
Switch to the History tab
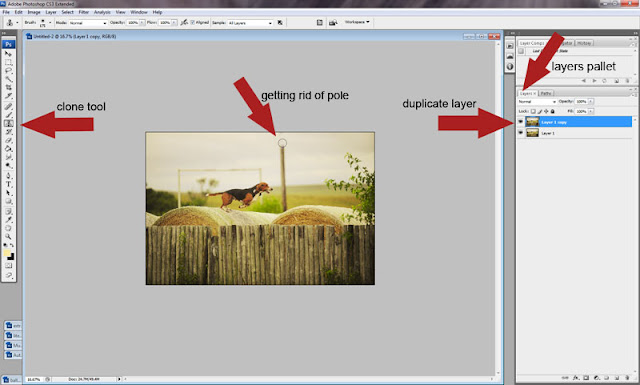[x=584, y=43]
